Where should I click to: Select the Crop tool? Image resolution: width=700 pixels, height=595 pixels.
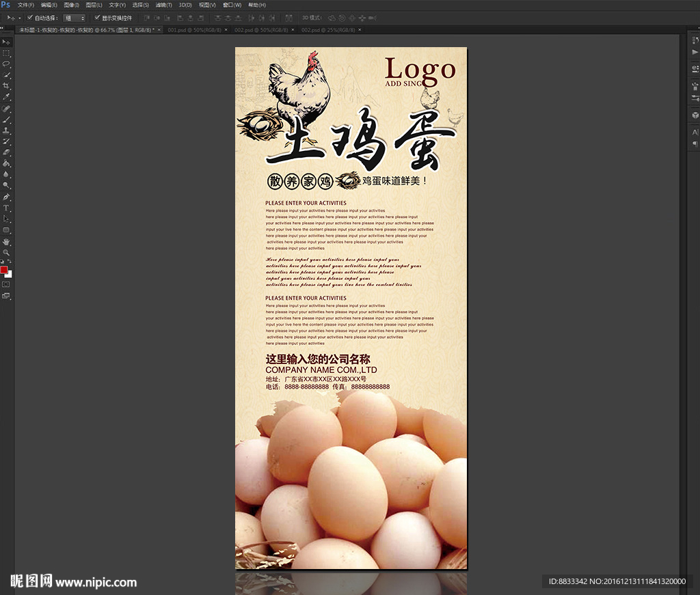pos(6,85)
